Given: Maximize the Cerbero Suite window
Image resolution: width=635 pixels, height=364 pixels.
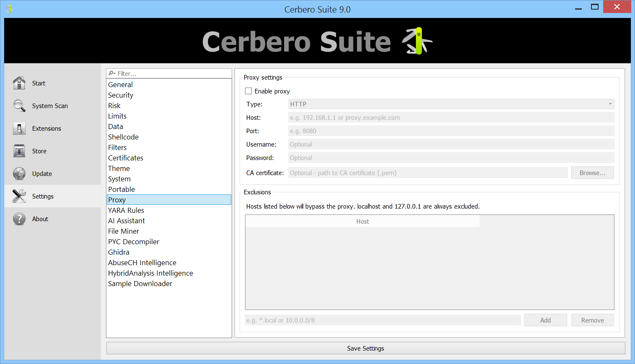Looking at the screenshot, I should tap(595, 7).
